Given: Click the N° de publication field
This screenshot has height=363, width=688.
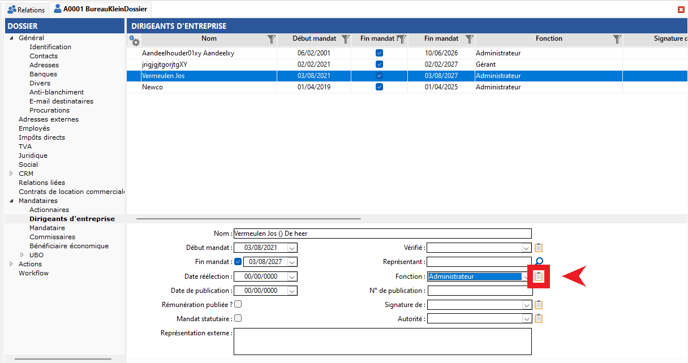Looking at the screenshot, I should [480, 291].
